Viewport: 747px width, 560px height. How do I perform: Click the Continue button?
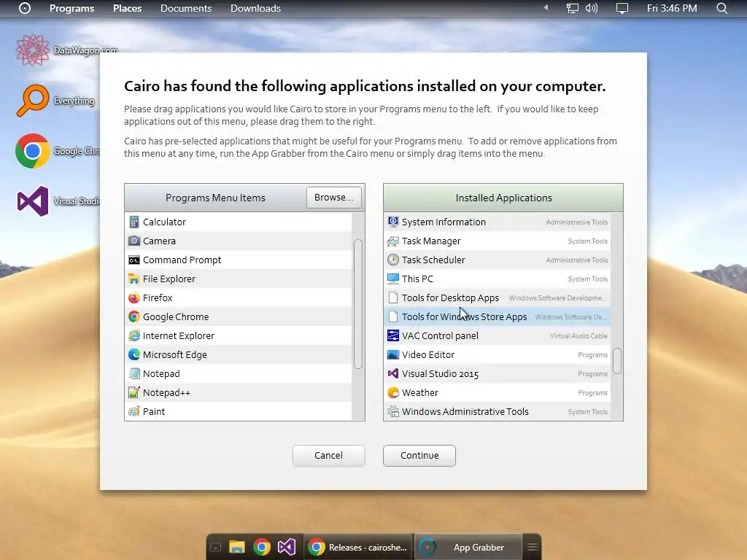(x=419, y=455)
